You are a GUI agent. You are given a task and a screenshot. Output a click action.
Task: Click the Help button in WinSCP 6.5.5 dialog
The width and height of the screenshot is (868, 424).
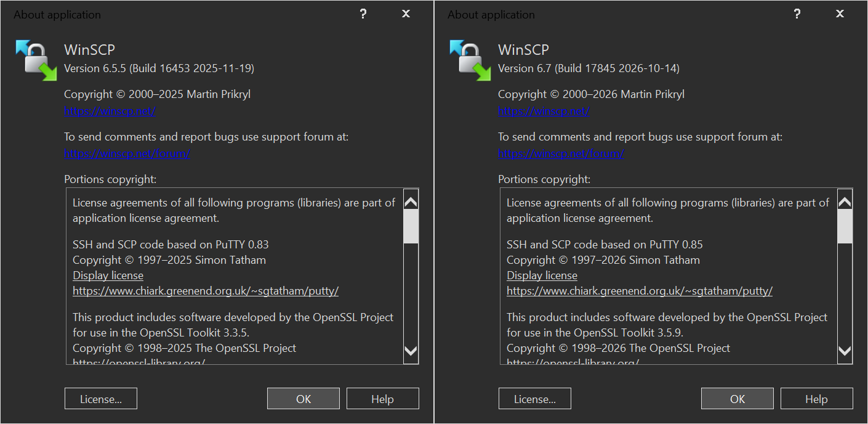coord(382,399)
